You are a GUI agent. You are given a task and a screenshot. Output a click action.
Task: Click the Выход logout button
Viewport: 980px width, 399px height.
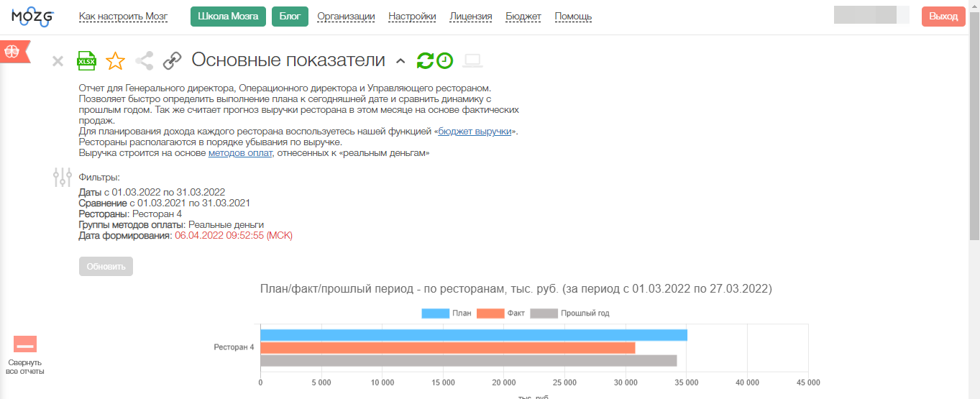pos(943,17)
